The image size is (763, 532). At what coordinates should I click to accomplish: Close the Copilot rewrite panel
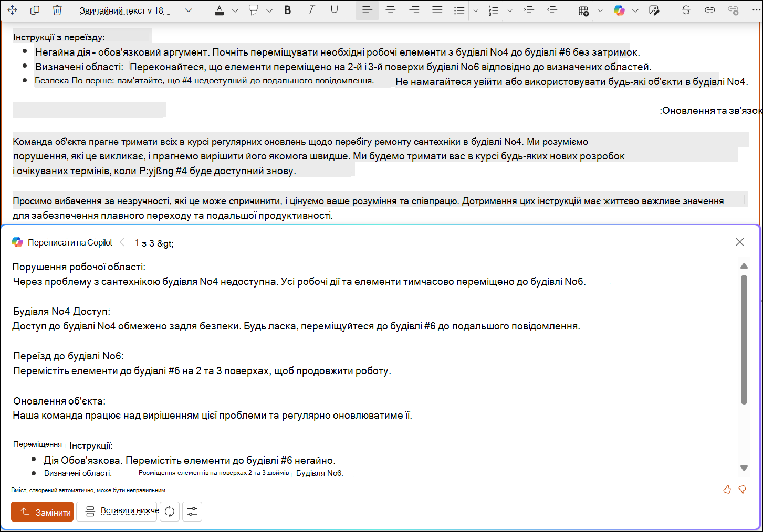tap(739, 242)
